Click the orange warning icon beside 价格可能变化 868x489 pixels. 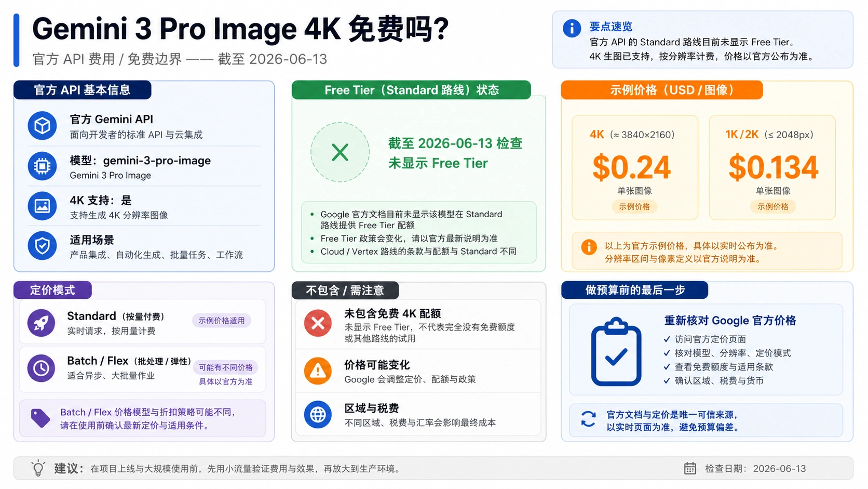point(318,371)
